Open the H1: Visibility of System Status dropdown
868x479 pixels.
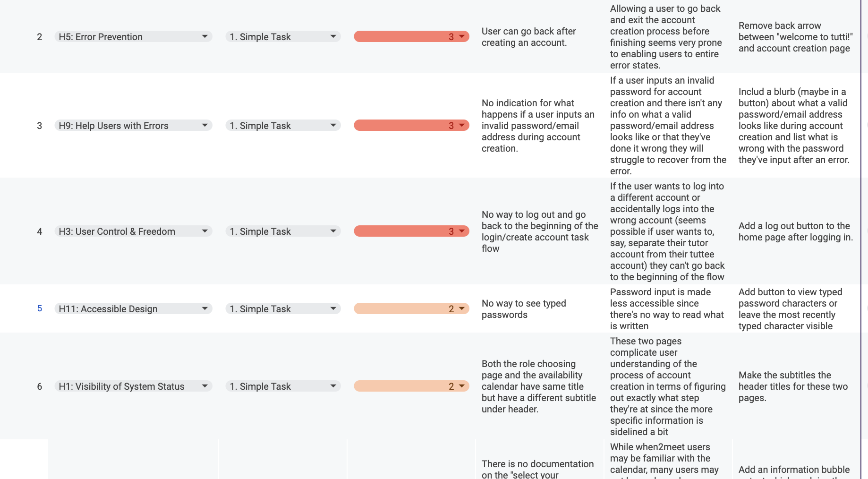pos(205,386)
